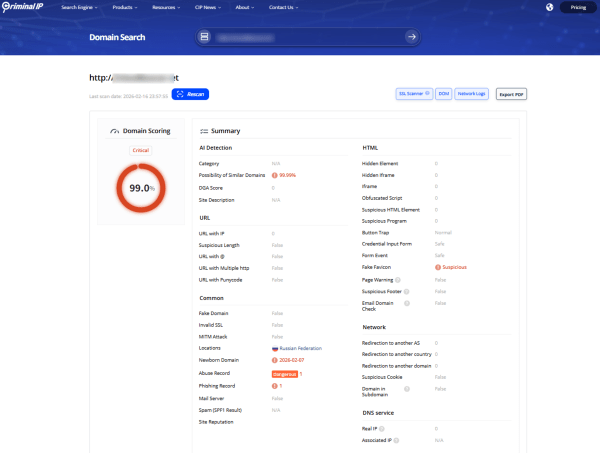
Task: Click the Suspicious Cookie label
Action: (382, 377)
